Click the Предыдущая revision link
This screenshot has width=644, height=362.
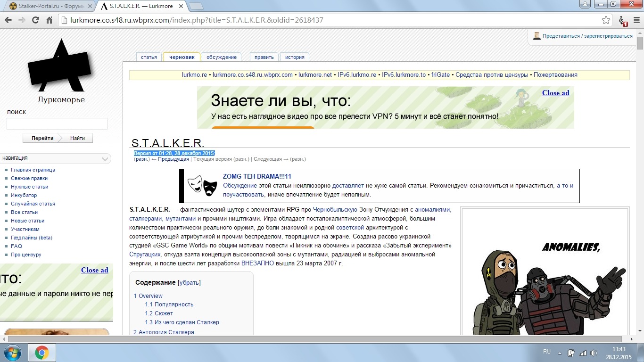[173, 159]
